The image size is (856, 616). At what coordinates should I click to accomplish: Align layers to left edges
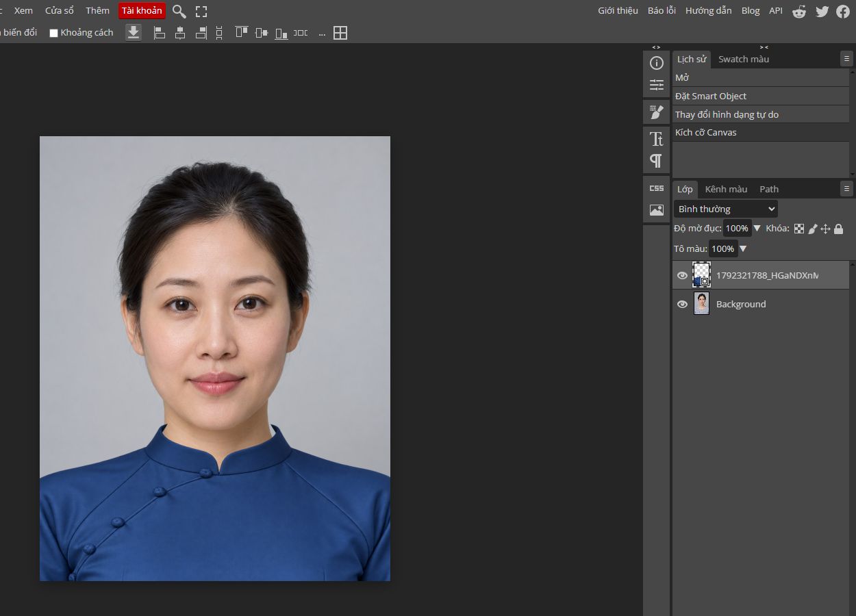point(160,32)
